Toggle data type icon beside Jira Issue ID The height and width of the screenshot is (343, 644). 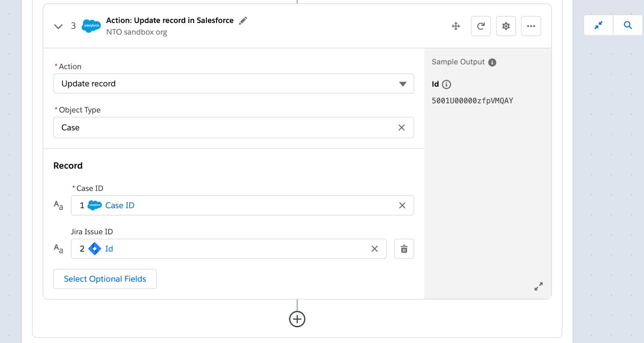tap(58, 249)
